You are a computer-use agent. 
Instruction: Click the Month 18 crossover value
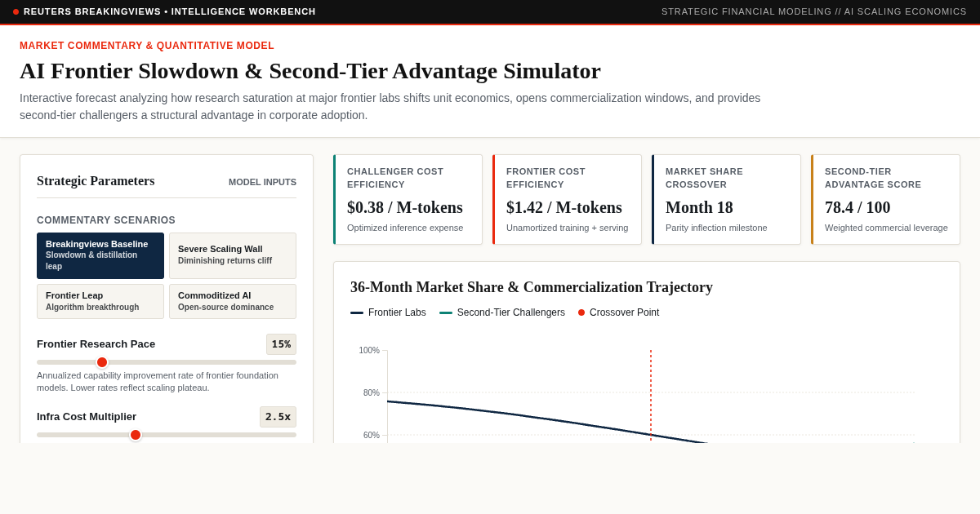coord(699,207)
